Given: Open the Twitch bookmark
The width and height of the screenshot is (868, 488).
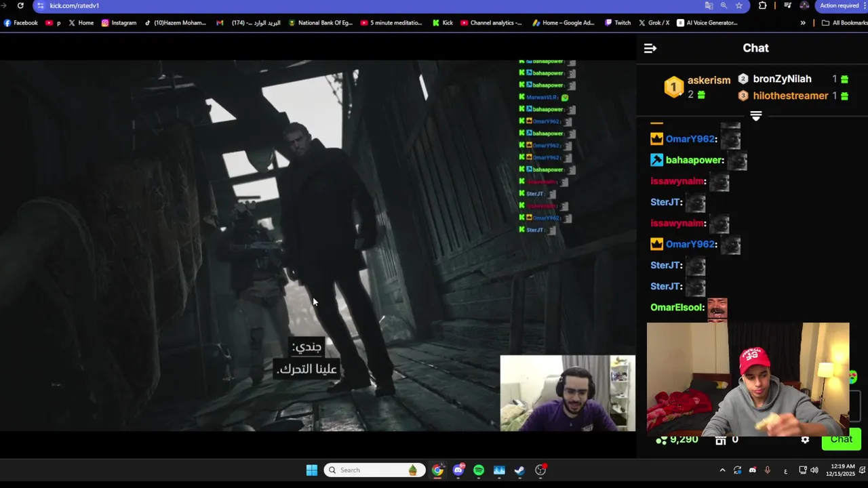Looking at the screenshot, I should coord(618,22).
